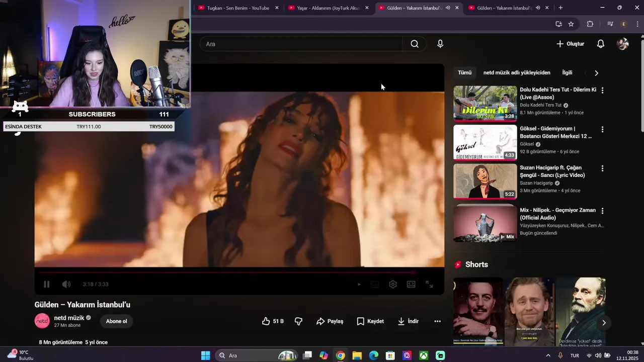Close the Tugkan - Sen Benim tab
The width and height of the screenshot is (644, 362).
(277, 8)
